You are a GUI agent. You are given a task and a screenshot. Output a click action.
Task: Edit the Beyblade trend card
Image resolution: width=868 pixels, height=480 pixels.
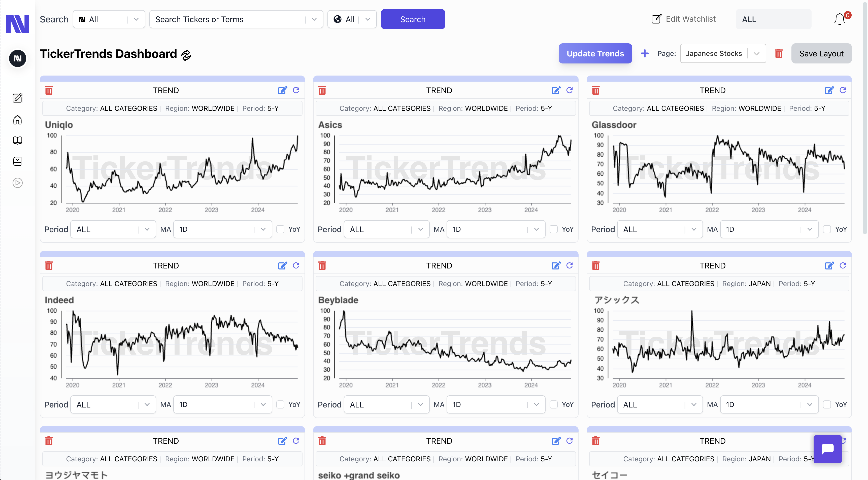[556, 265]
